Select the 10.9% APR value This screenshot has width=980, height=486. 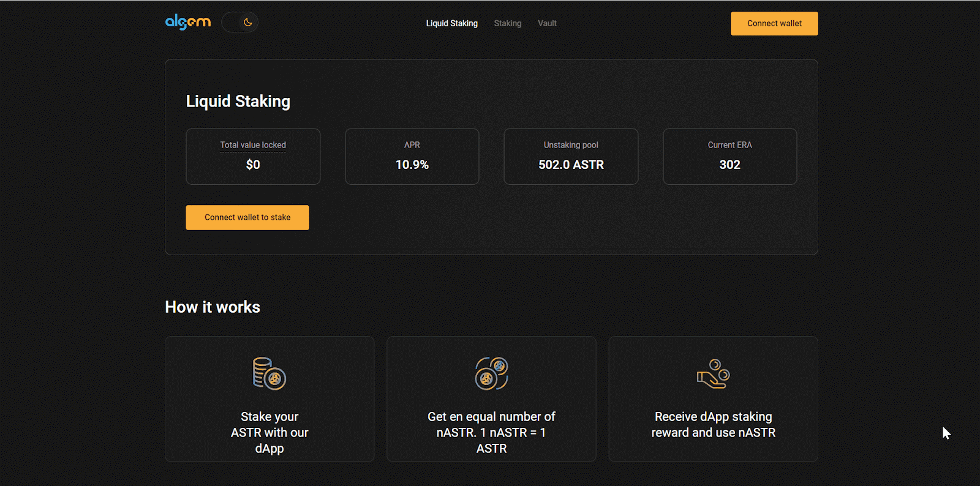(x=412, y=165)
